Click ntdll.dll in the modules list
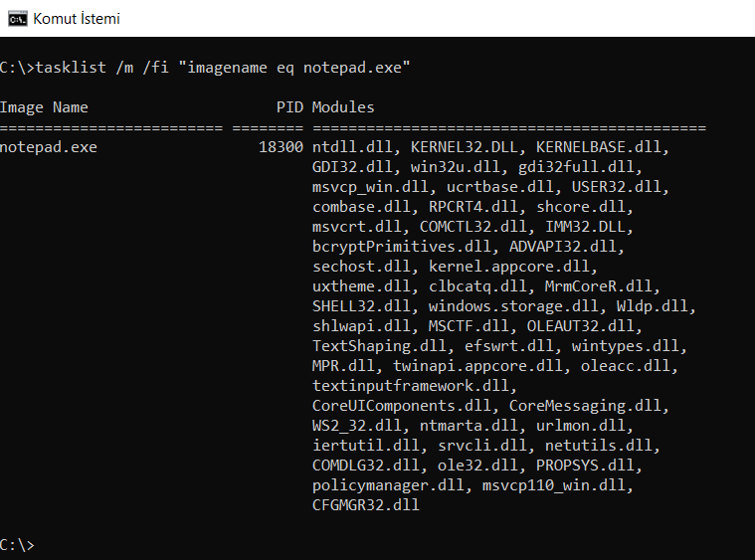 click(352, 147)
